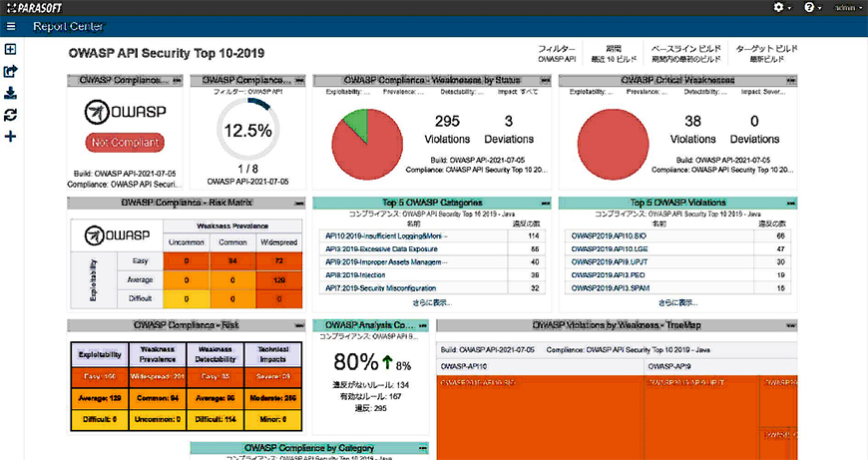Image resolution: width=868 pixels, height=460 pixels.
Task: Open widget menu of OWASP Analysis Coverage
Action: point(423,325)
